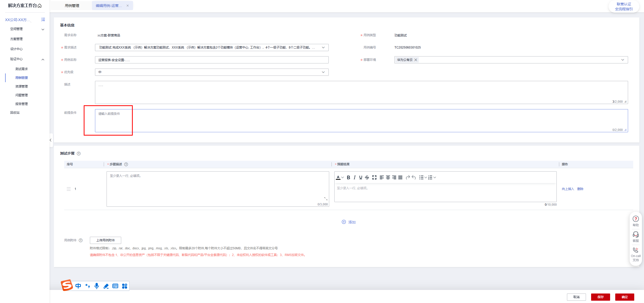Align text left in the 预期结果 editor

pyautogui.click(x=382, y=177)
